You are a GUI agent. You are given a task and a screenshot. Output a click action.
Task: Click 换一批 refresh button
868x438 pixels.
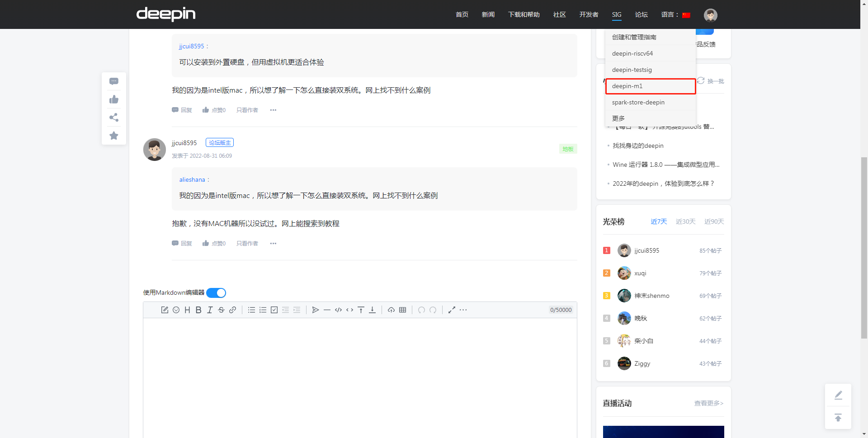pyautogui.click(x=711, y=81)
